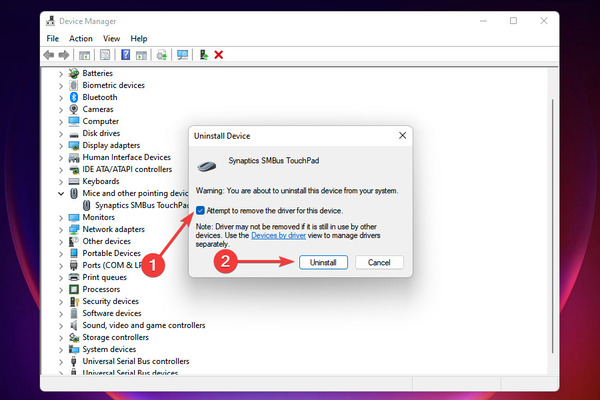Open the Help question mark toolbar icon
600x400 pixels.
(126, 55)
